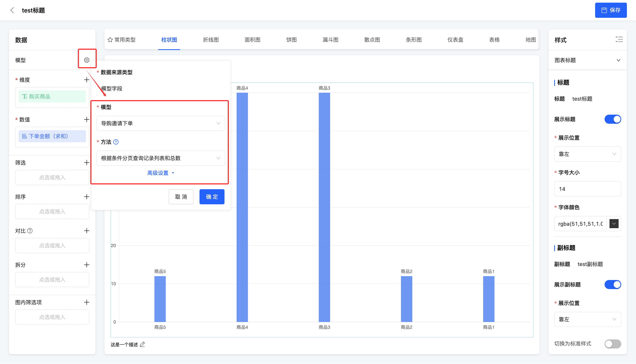The width and height of the screenshot is (636, 364).
Task: Click the model settings gear icon
Action: 87,60
